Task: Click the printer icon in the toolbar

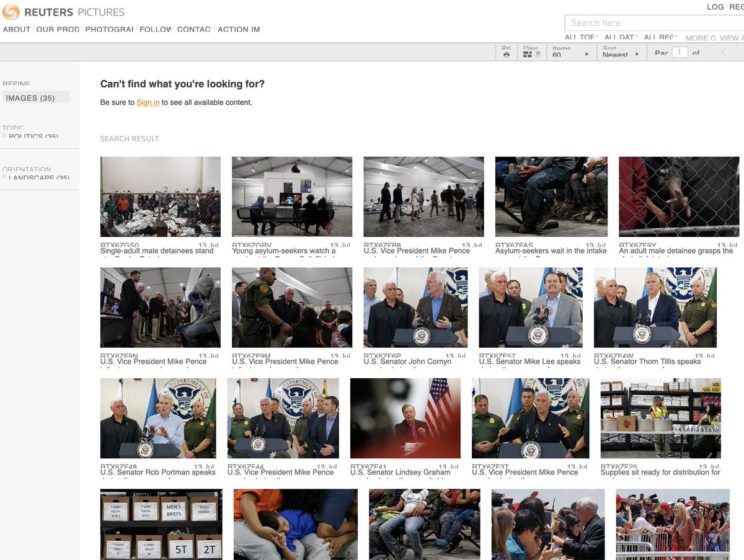Action: [507, 55]
